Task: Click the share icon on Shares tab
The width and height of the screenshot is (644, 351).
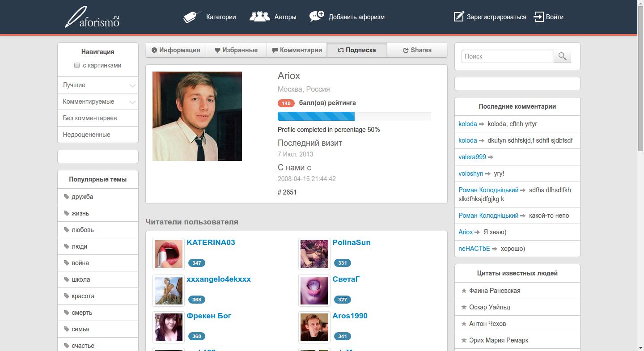Action: click(x=406, y=50)
